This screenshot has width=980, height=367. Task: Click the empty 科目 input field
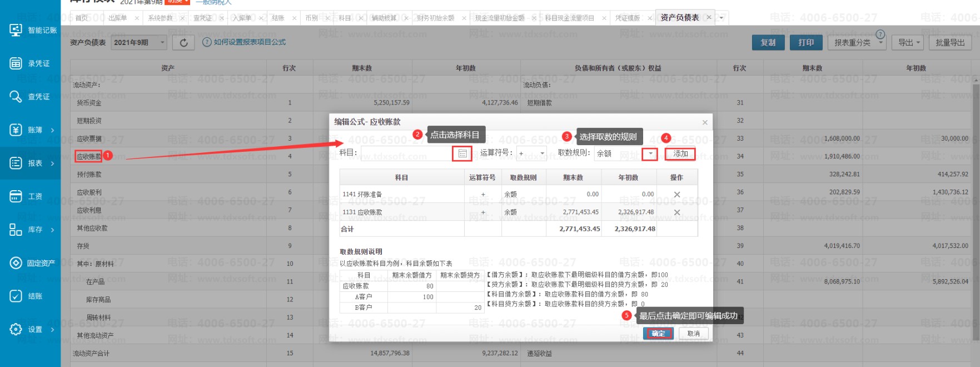[x=406, y=153]
